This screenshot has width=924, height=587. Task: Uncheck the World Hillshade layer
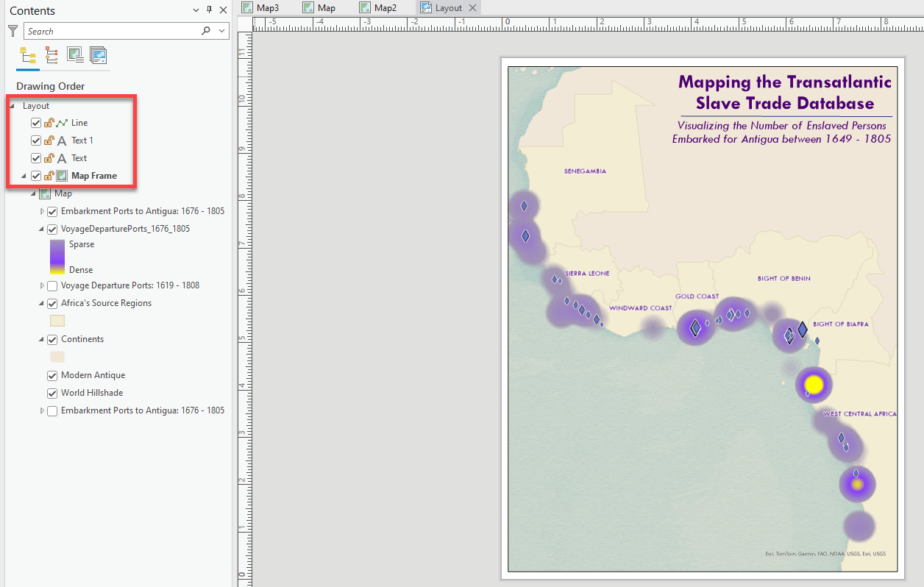pyautogui.click(x=52, y=393)
